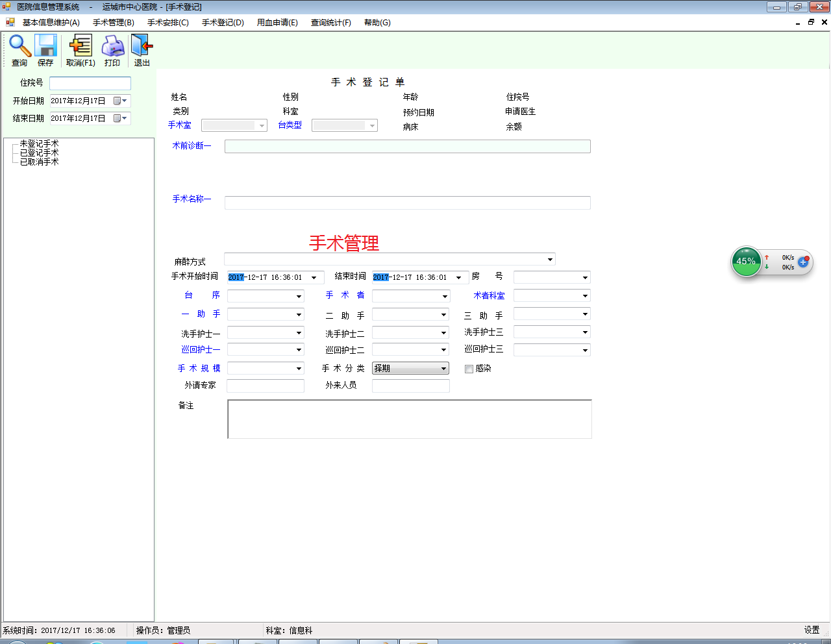Select 已登记手术 in the tree
Screen dimensions: 831x644
(39, 153)
